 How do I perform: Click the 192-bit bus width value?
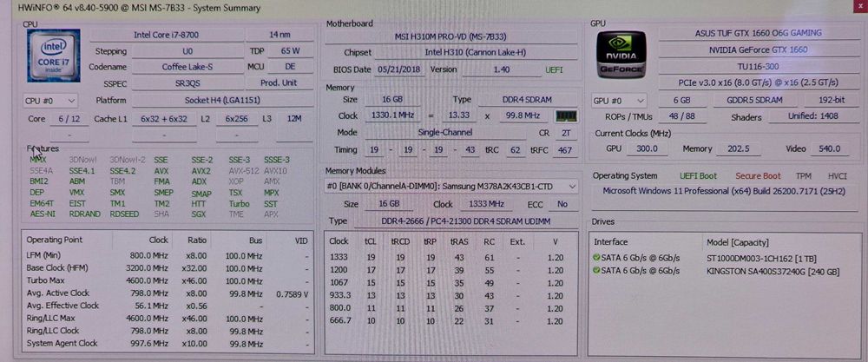click(830, 101)
